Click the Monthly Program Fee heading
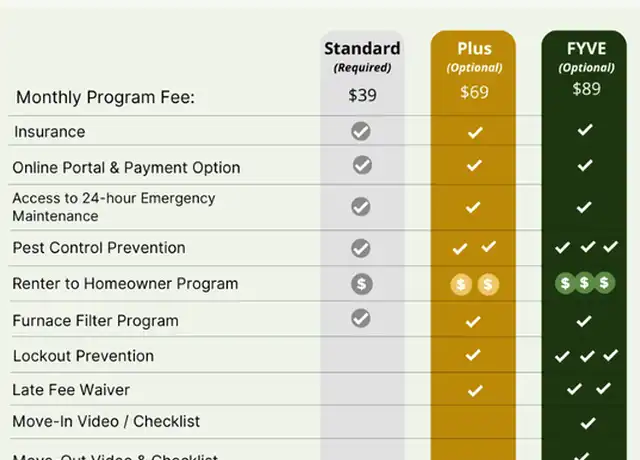This screenshot has width=640, height=460. tap(105, 98)
